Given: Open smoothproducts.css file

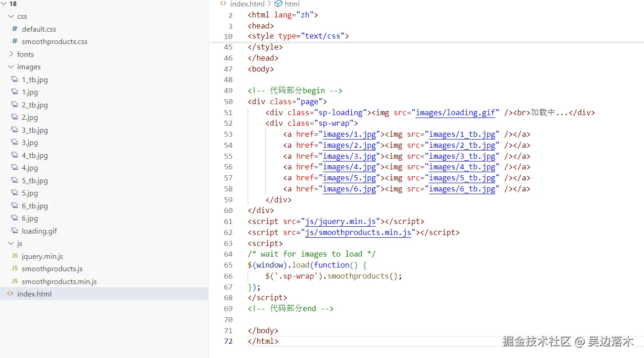Looking at the screenshot, I should tap(54, 41).
